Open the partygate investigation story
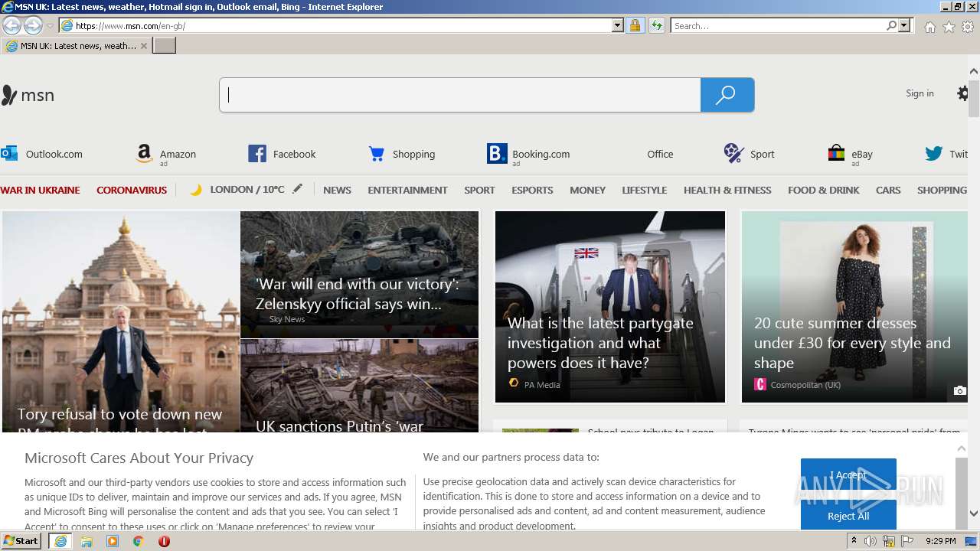 point(610,307)
